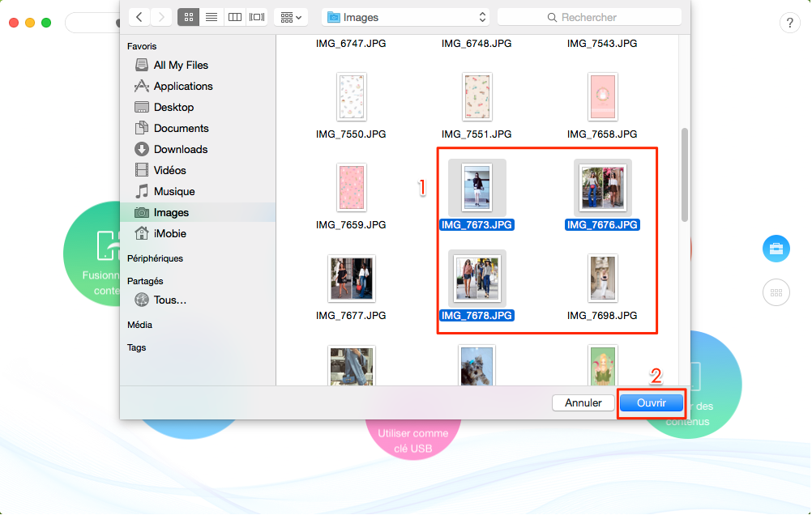Click the IMG_7698.JPG file name label

coord(602,316)
